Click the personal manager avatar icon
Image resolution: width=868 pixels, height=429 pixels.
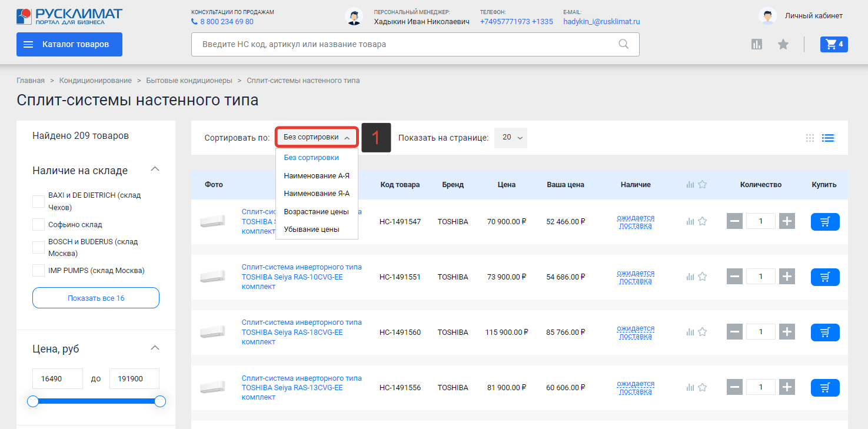[x=354, y=16]
